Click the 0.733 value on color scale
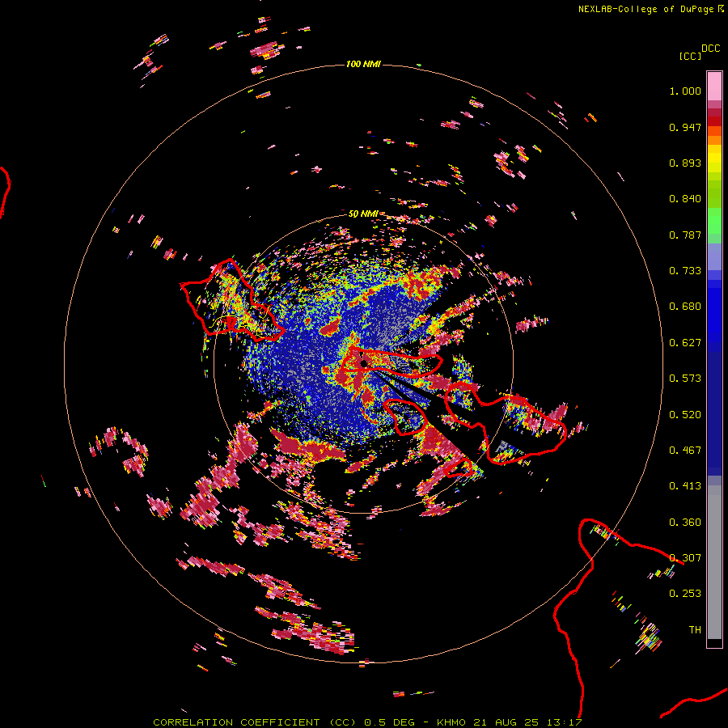Image resolution: width=728 pixels, height=728 pixels. point(685,271)
